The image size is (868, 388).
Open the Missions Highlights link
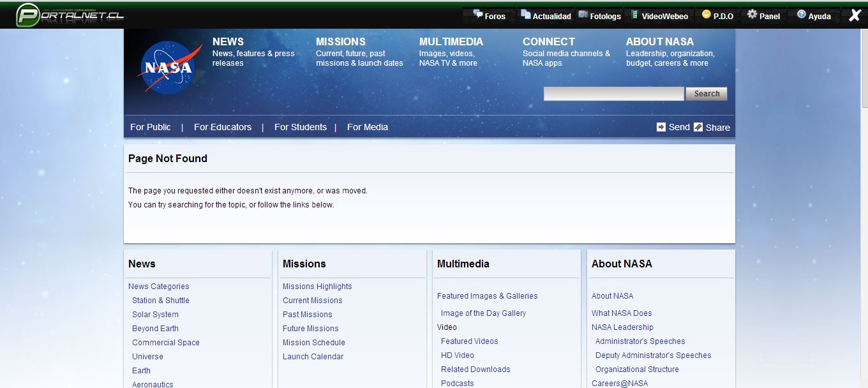click(317, 287)
